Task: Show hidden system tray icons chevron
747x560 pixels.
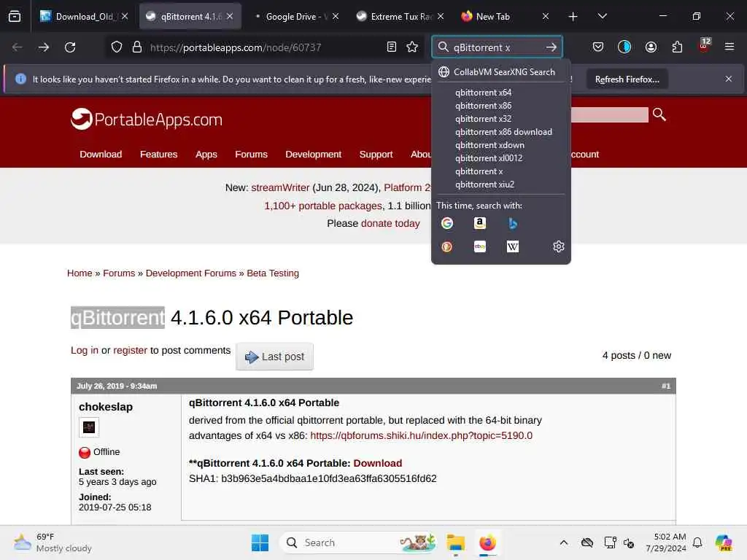Action: click(x=564, y=542)
